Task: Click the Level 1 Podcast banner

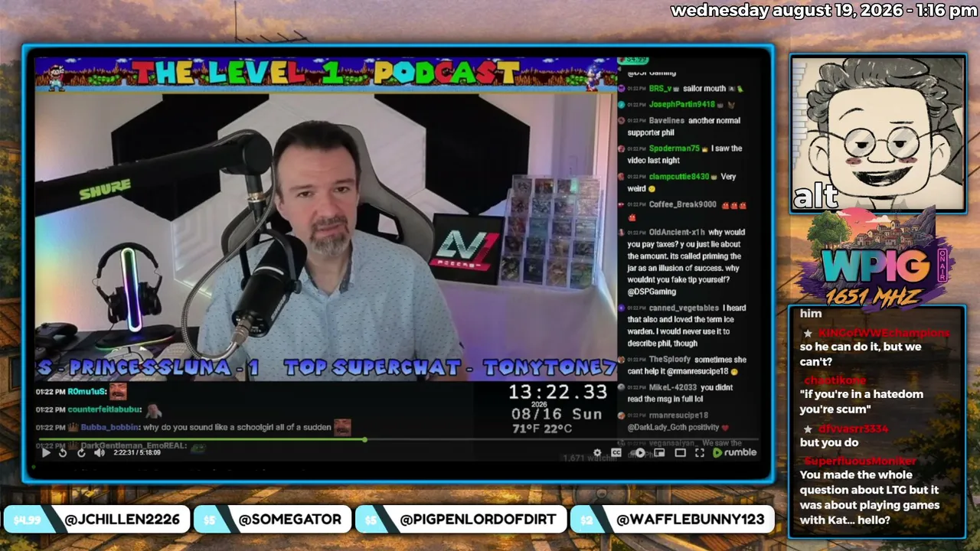Action: pyautogui.click(x=325, y=73)
